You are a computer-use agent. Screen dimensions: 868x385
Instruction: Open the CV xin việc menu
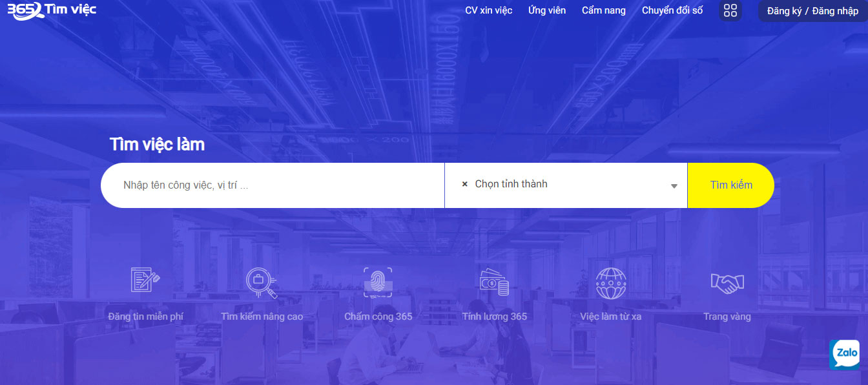tap(488, 10)
